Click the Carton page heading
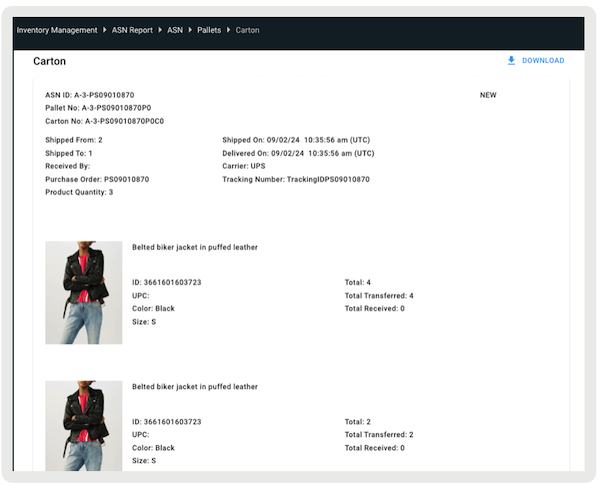The height and width of the screenshot is (488, 600). [x=49, y=61]
